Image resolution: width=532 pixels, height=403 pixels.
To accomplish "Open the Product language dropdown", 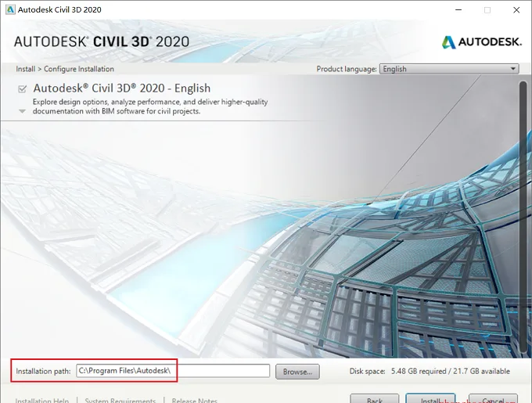I will coord(449,69).
